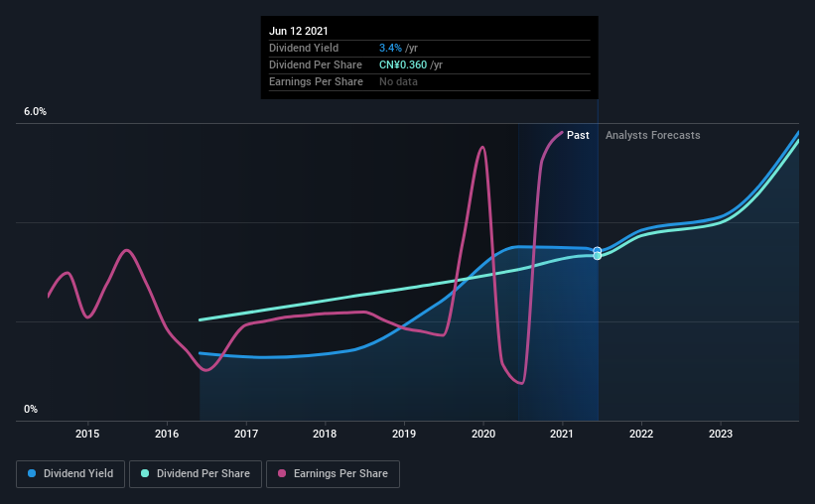This screenshot has height=504, width=815.
Task: Click the pink Earnings Per Share legend dot
Action: click(x=282, y=473)
